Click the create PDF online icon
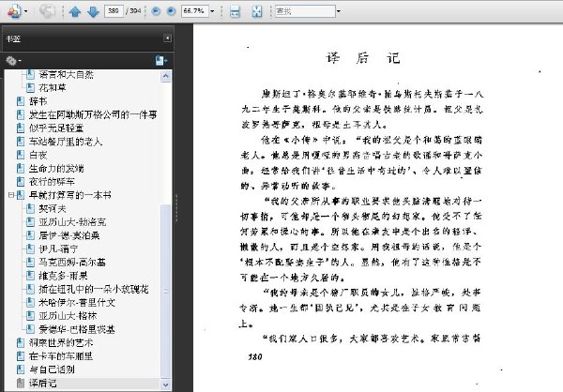The height and width of the screenshot is (392, 563). pyautogui.click(x=14, y=11)
